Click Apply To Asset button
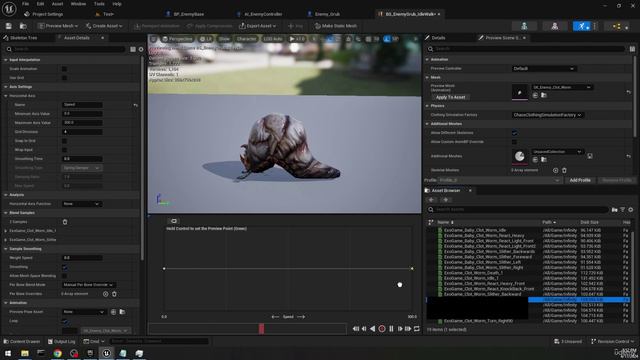This screenshot has width=640, height=360. (451, 97)
